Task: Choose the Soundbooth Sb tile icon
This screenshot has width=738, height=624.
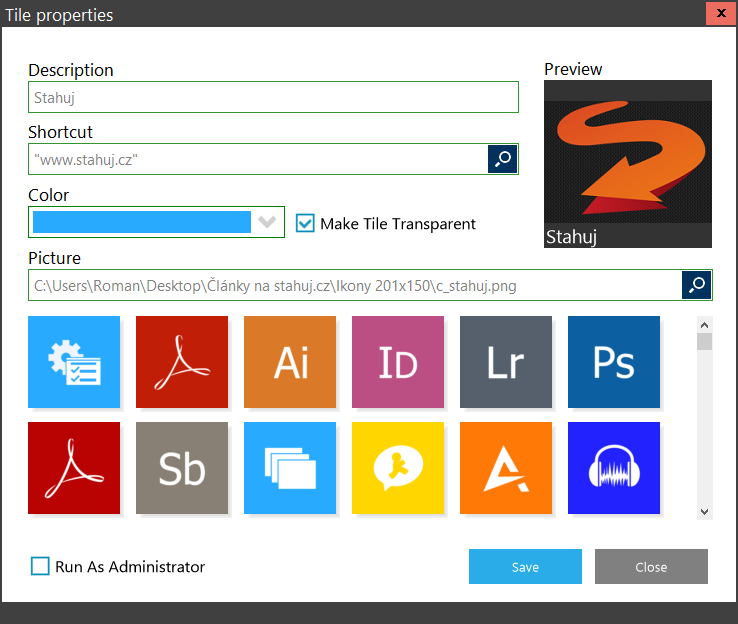Action: 182,468
